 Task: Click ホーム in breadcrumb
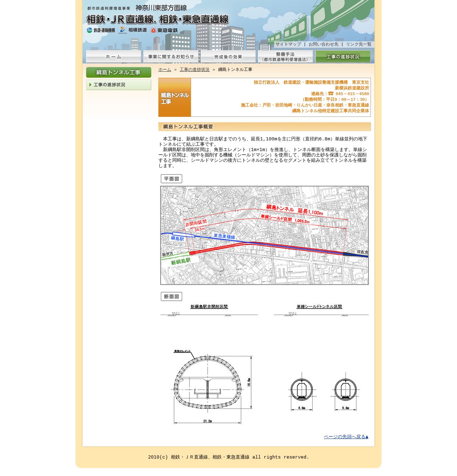(x=165, y=70)
